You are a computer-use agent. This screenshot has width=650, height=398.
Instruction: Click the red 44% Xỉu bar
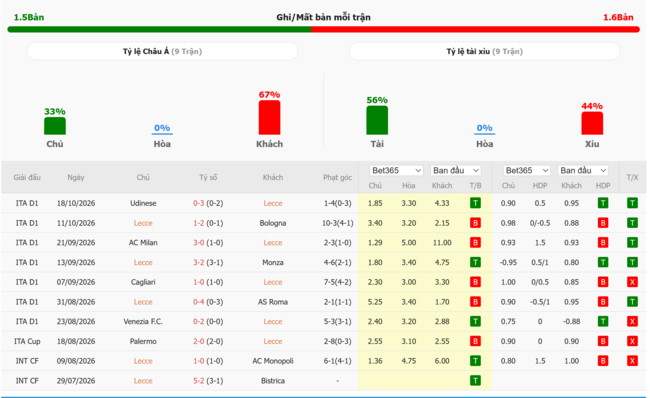(x=592, y=124)
